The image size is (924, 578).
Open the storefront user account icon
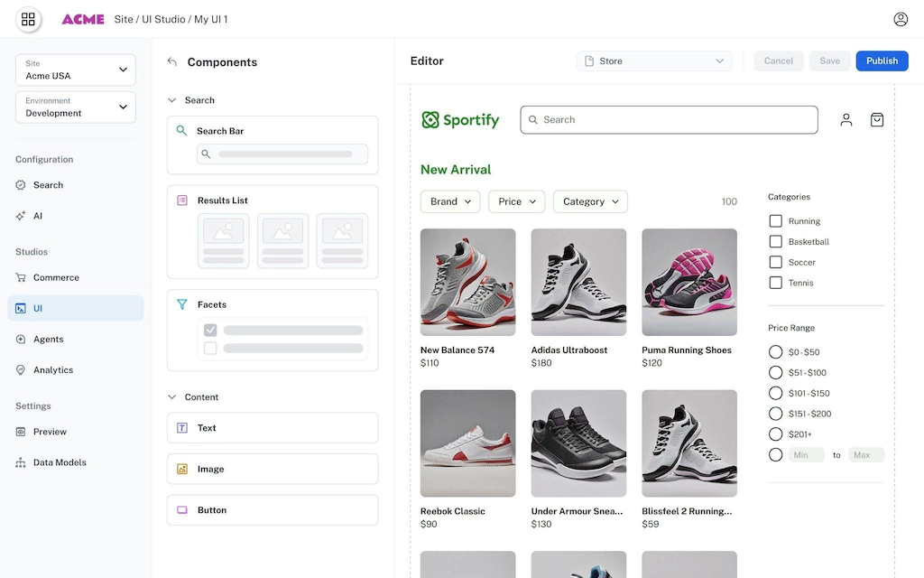point(846,120)
